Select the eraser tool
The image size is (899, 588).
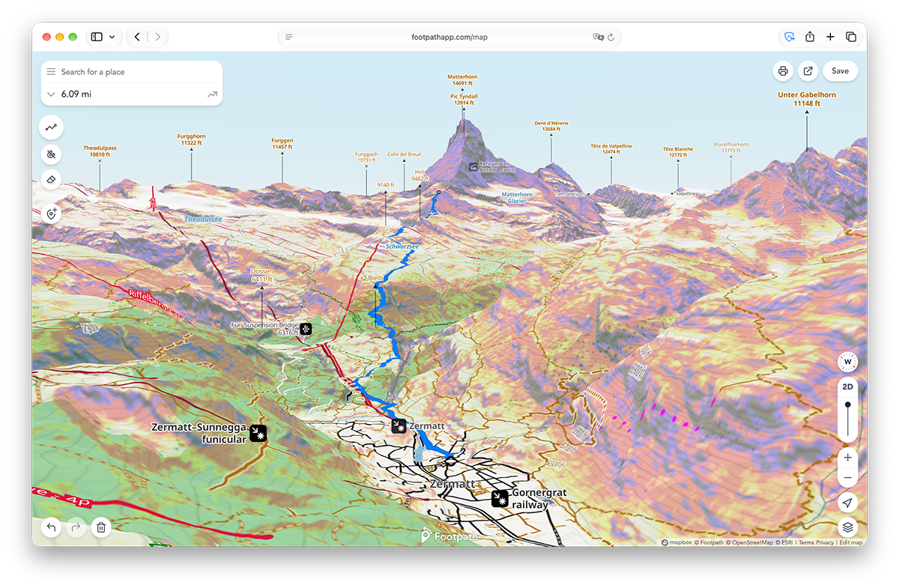[52, 180]
